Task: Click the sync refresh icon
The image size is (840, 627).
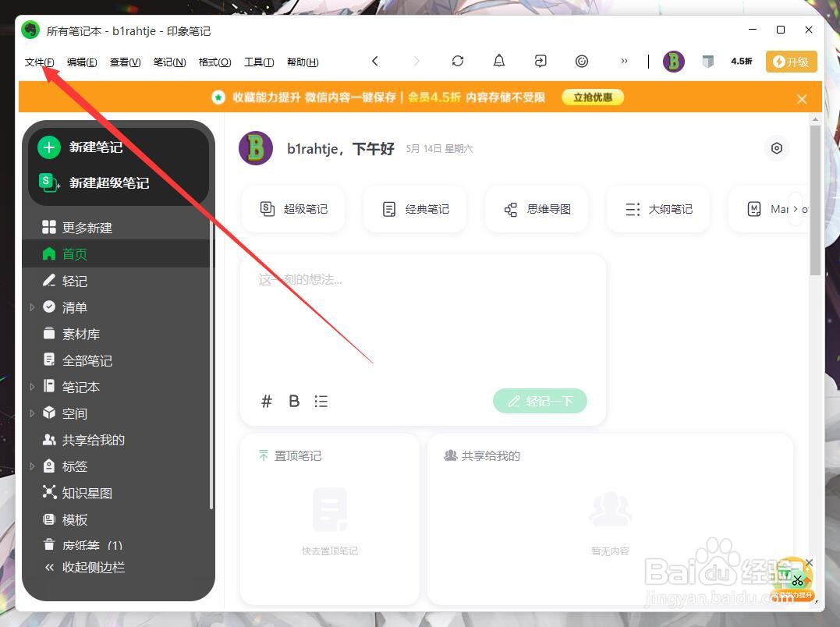Action: 458,61
